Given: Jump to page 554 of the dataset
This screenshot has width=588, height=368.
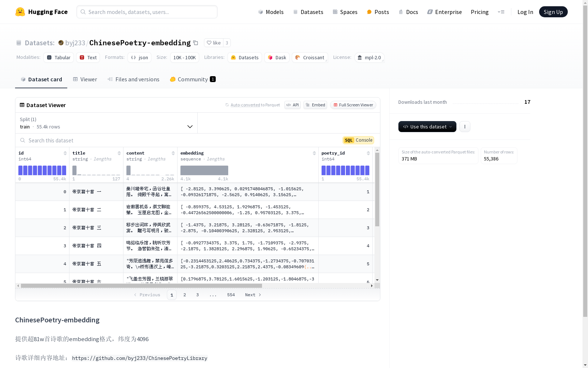Looking at the screenshot, I should click(x=231, y=295).
